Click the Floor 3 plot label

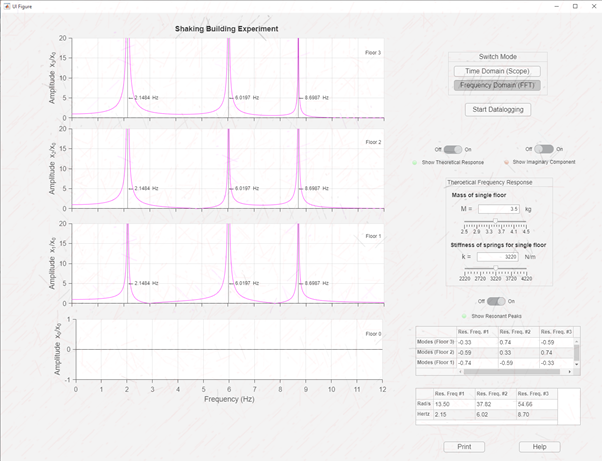click(373, 53)
